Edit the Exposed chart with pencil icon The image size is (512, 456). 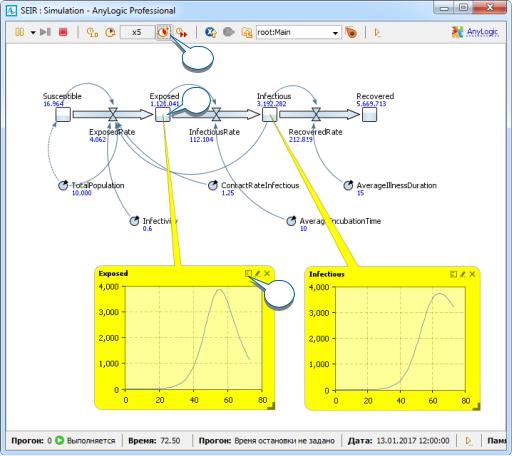[x=257, y=274]
